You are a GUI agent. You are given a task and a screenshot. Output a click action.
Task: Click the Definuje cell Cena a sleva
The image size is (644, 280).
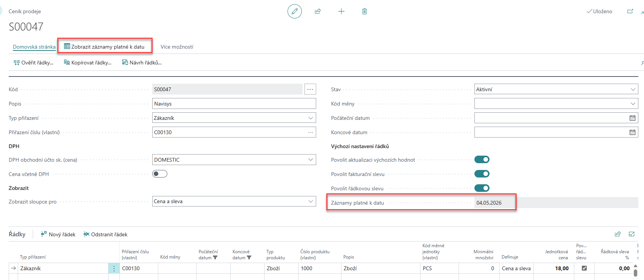[516, 268]
